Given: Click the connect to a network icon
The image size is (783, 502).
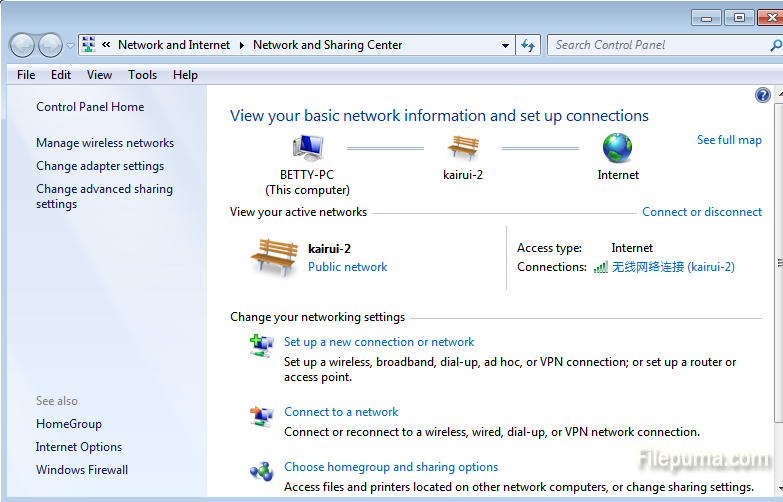Looking at the screenshot, I should pos(261,415).
